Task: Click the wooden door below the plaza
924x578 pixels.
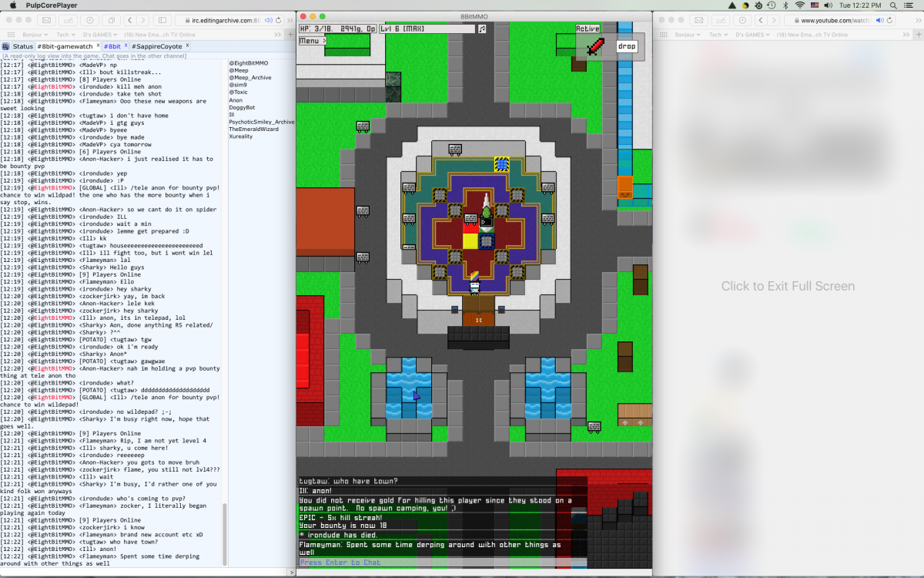Action: point(478,319)
